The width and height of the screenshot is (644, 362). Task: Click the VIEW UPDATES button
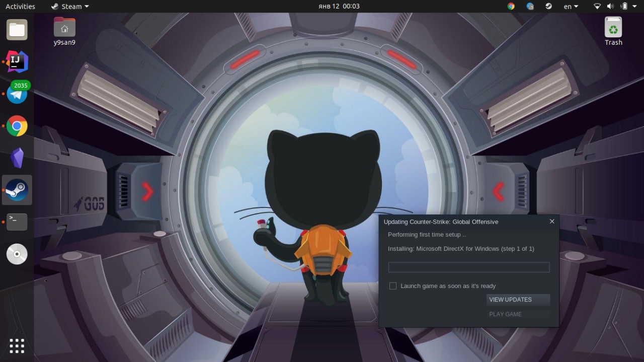[x=518, y=300]
